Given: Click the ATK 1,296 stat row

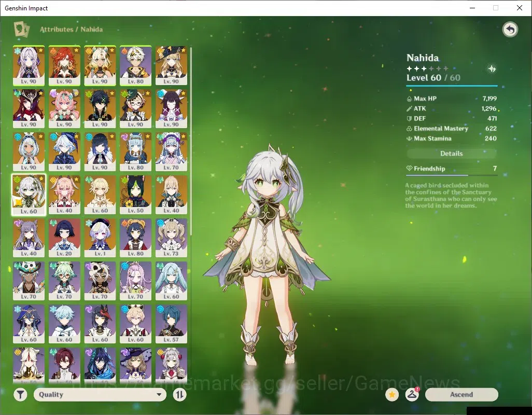Looking at the screenshot, I should [452, 108].
